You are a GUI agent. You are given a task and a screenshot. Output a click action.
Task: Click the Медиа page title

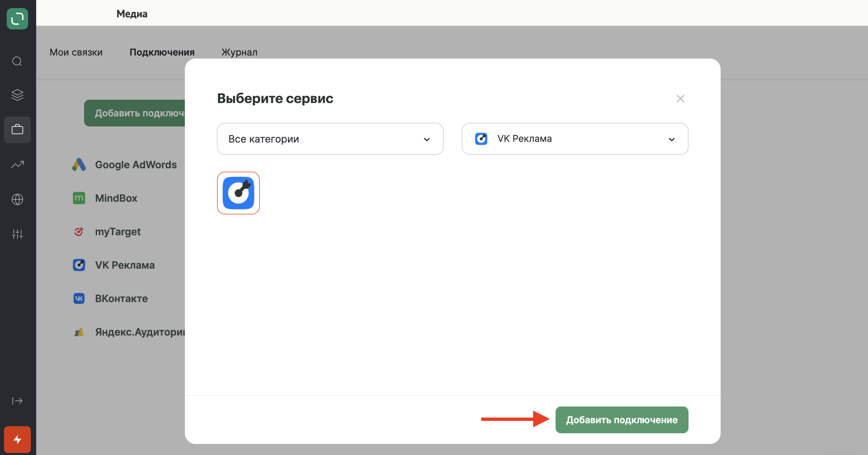pos(132,14)
